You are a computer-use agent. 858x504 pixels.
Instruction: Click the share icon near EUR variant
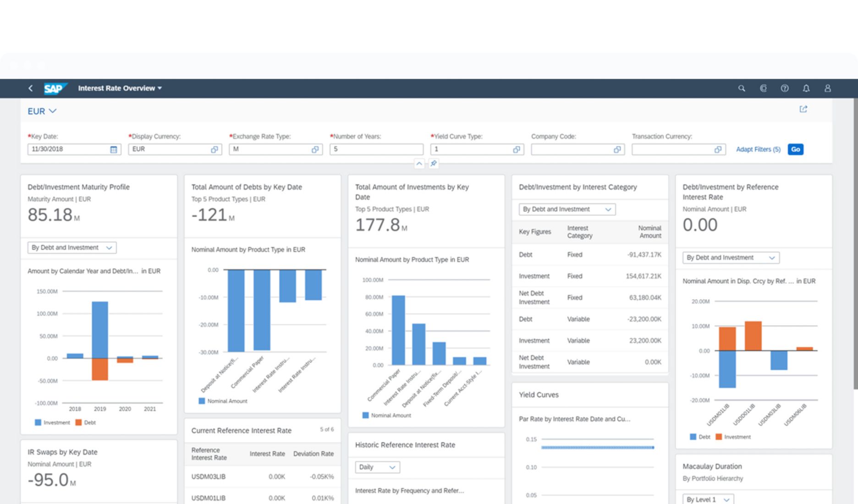803,109
